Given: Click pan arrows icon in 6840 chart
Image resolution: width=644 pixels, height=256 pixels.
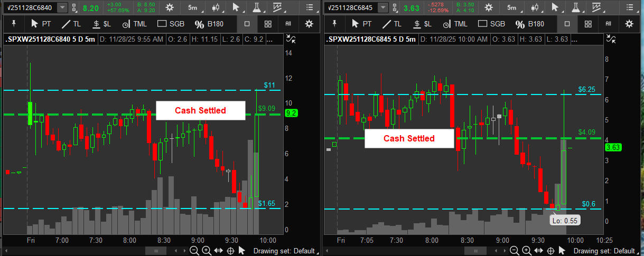Looking at the screenshot, I should (218, 251).
